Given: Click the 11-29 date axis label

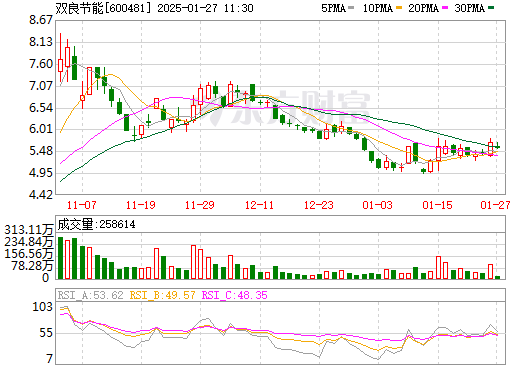Looking at the screenshot, I should [200, 205].
